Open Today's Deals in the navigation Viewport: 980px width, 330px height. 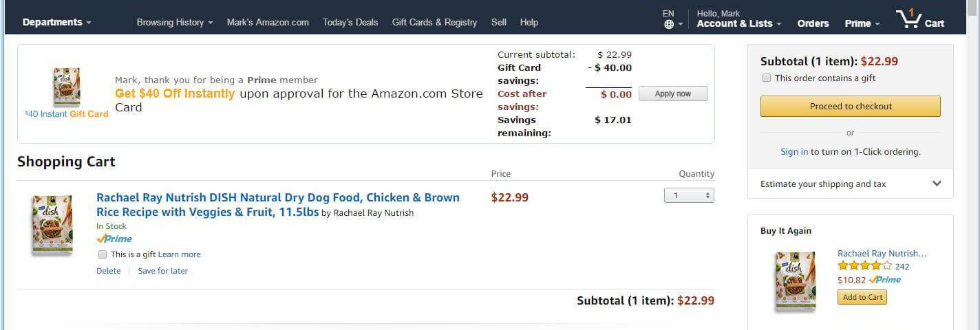pyautogui.click(x=350, y=22)
